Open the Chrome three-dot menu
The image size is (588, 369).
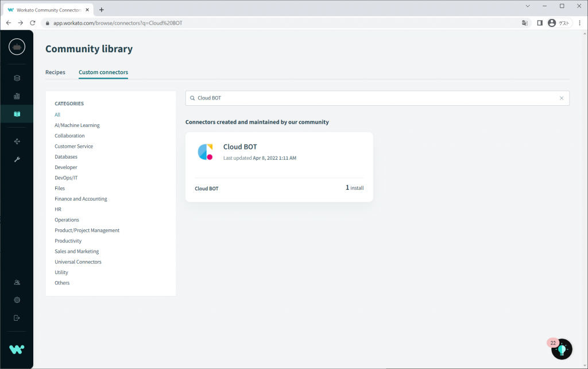coord(579,23)
